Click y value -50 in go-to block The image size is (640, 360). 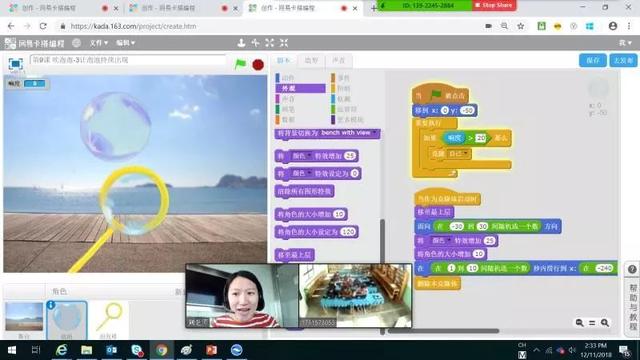468,111
